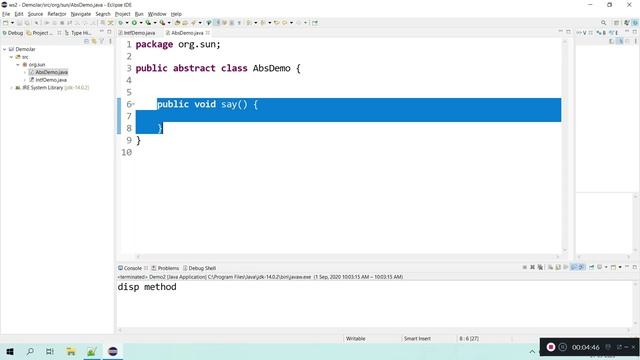Collapse the Demolar project tree node
640x360 pixels.
4,49
